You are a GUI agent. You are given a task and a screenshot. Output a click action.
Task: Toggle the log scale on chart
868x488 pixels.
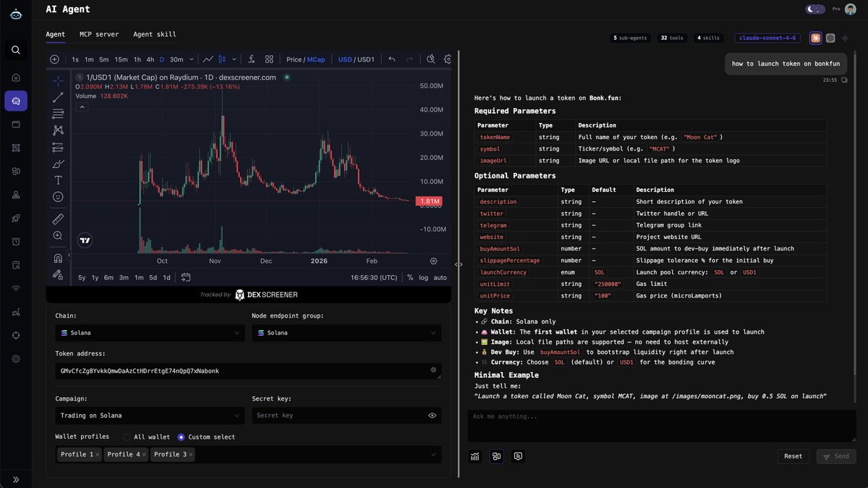[423, 277]
